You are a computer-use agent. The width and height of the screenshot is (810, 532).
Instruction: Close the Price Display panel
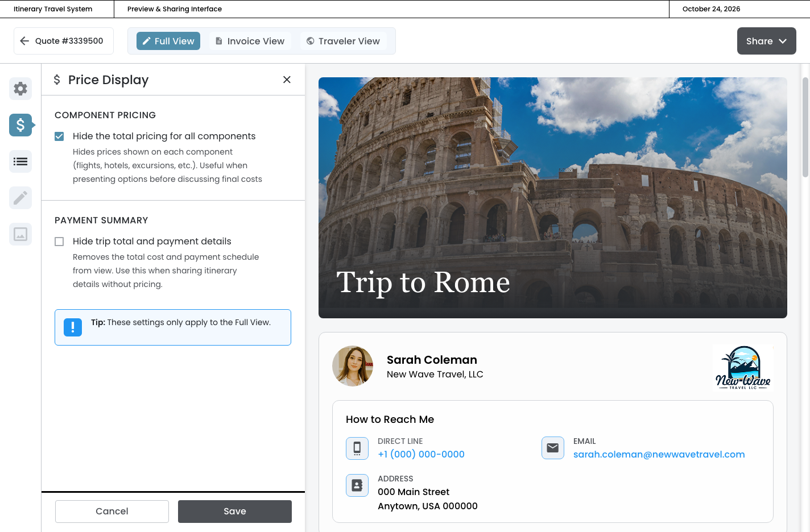287,80
